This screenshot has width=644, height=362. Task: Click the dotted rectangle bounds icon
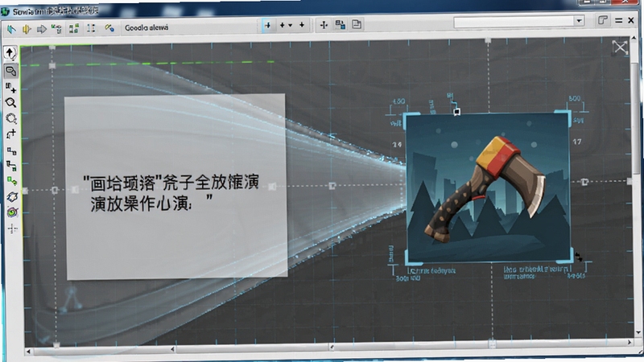click(x=91, y=28)
